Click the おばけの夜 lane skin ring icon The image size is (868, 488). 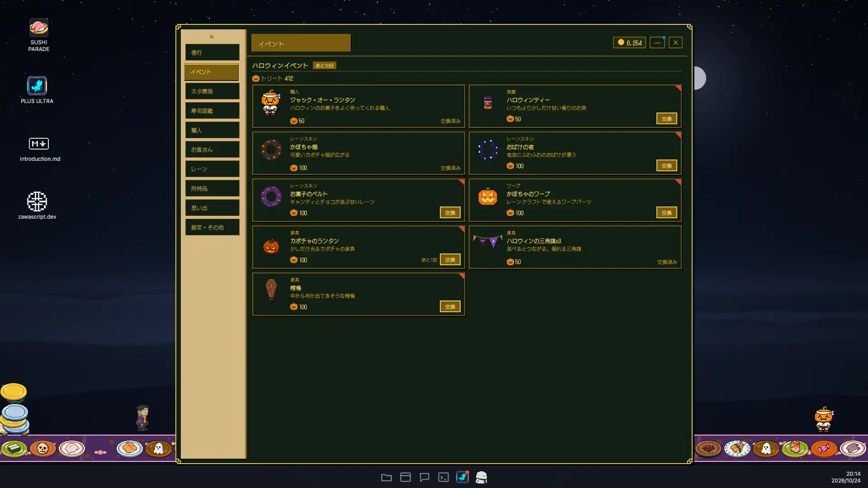488,150
